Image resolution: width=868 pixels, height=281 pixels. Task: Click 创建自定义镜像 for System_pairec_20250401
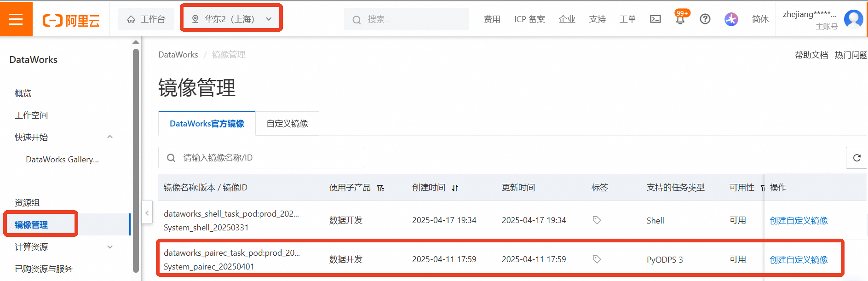pyautogui.click(x=799, y=259)
